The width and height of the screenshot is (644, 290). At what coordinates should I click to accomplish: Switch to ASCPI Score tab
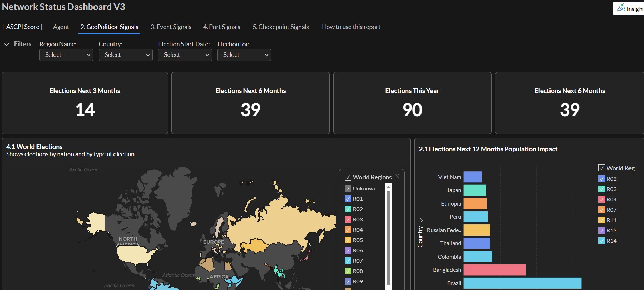coord(23,27)
